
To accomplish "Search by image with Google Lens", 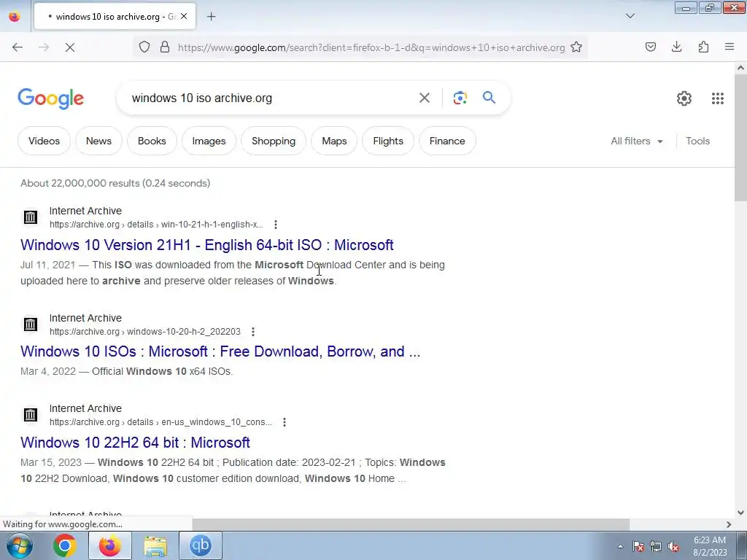I will (460, 98).
